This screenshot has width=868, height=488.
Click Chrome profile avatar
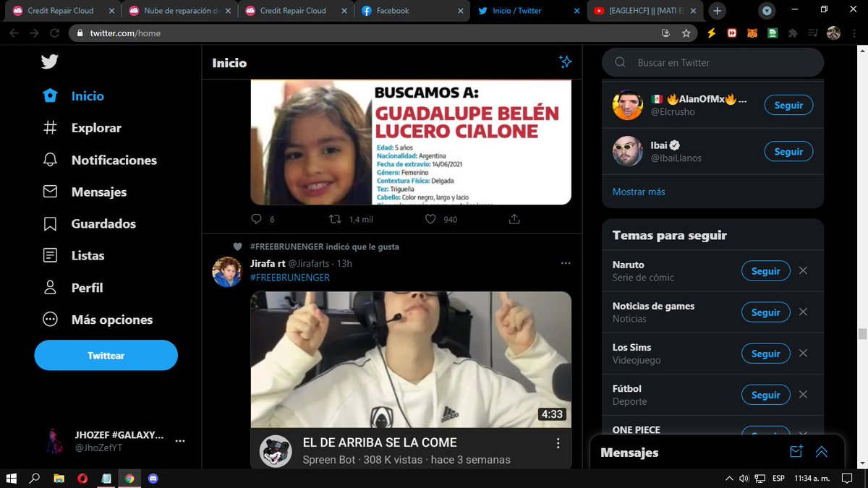[833, 33]
